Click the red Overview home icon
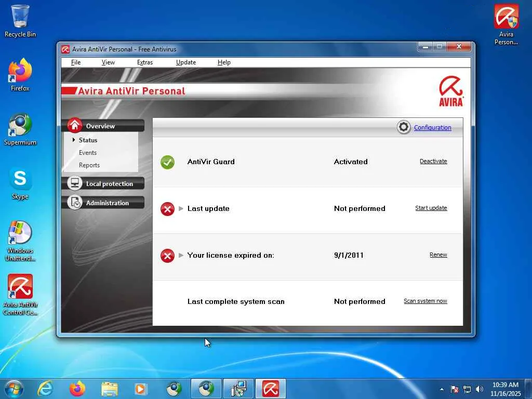 [x=75, y=125]
